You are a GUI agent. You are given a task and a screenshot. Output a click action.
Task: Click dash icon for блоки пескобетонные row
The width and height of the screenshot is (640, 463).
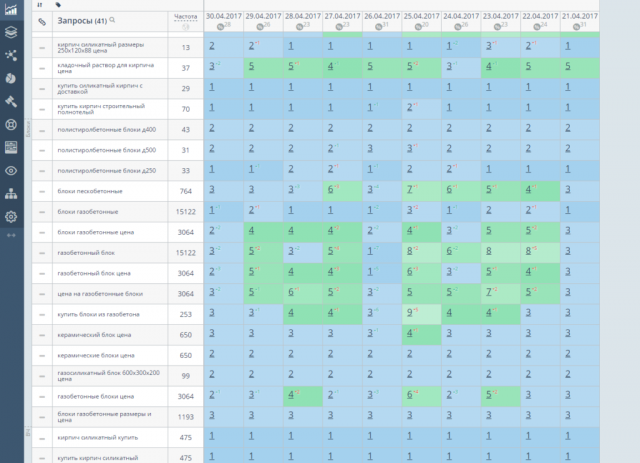tap(42, 191)
